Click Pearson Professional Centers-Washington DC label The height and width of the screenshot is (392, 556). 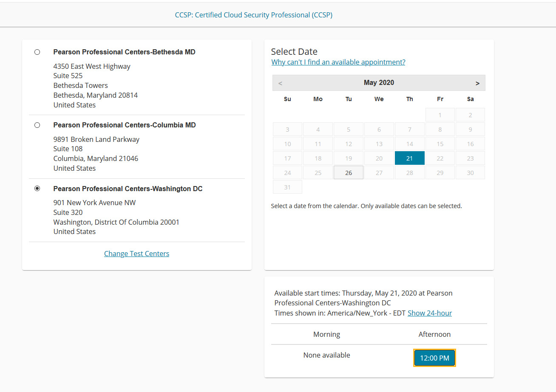pos(128,189)
